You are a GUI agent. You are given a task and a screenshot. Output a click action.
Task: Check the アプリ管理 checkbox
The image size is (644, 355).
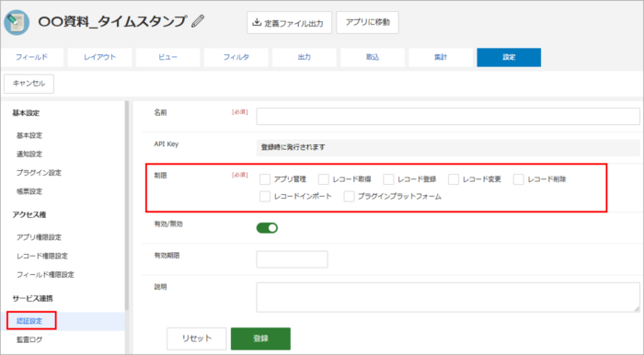[265, 179]
